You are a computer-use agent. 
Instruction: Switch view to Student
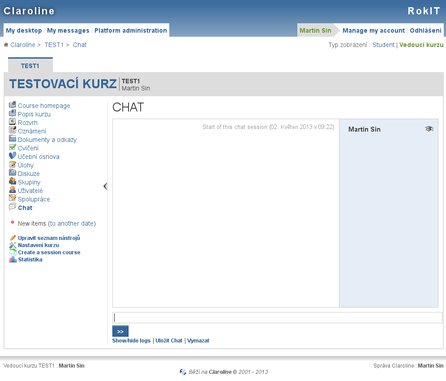click(x=383, y=45)
